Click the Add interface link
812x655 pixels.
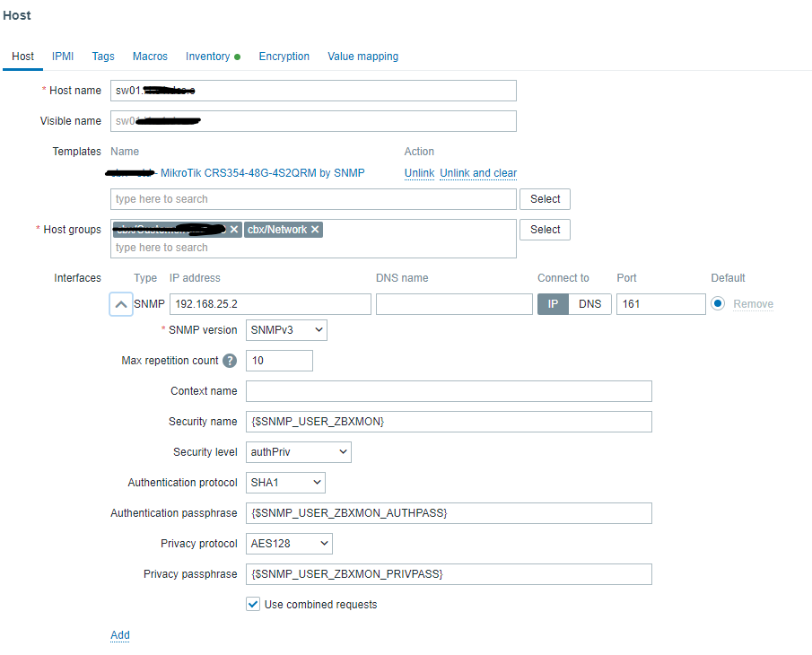point(119,635)
